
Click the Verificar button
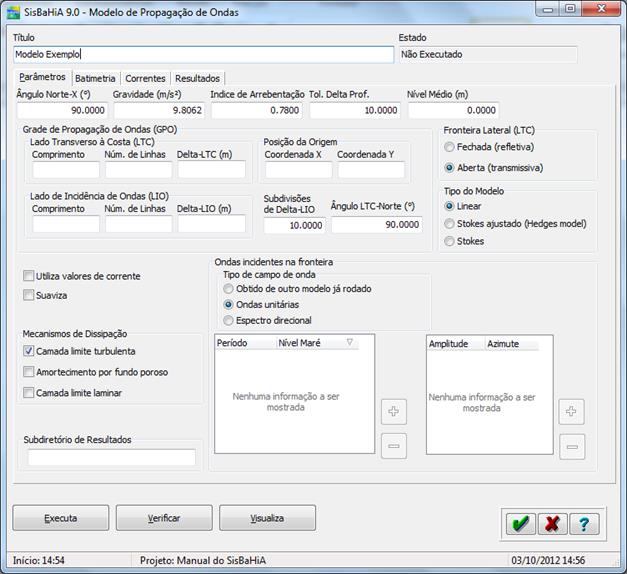click(164, 518)
